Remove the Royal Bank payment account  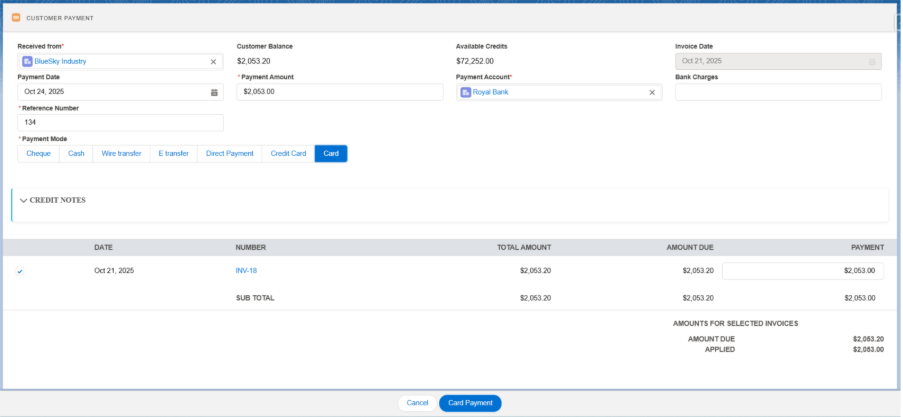click(x=652, y=92)
